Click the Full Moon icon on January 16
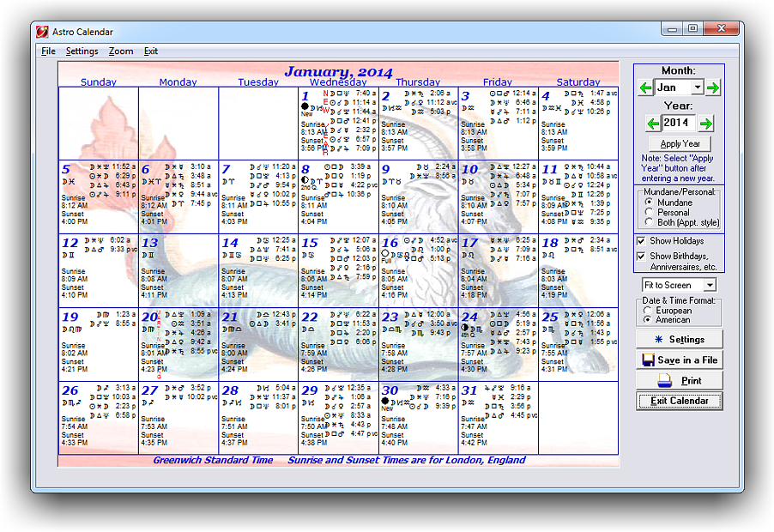Image resolution: width=774 pixels, height=532 pixels. tap(385, 253)
